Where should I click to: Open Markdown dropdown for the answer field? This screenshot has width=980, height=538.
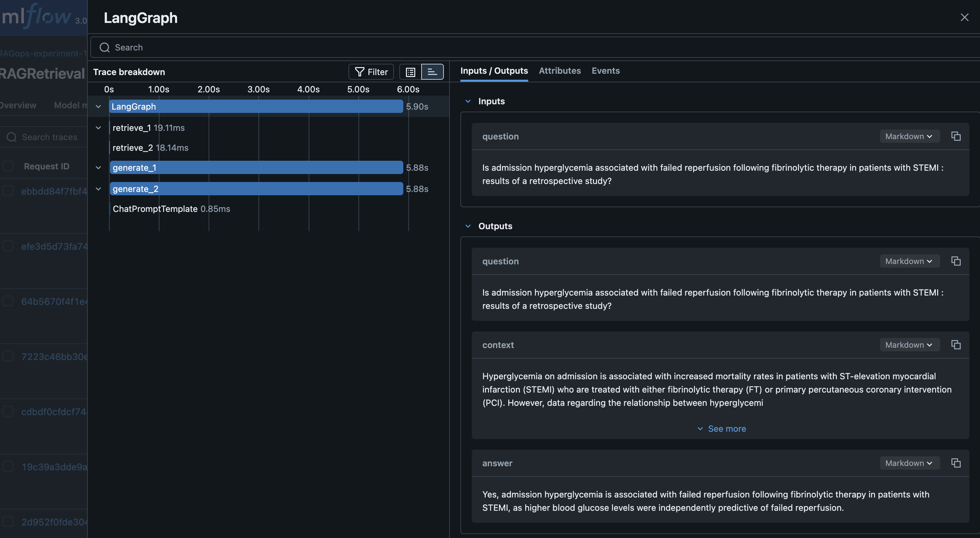(909, 463)
